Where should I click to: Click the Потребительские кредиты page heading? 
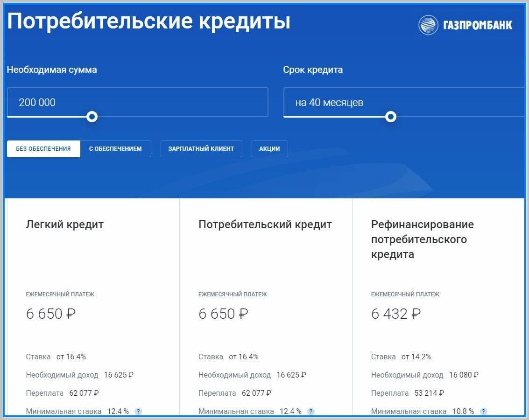[148, 22]
